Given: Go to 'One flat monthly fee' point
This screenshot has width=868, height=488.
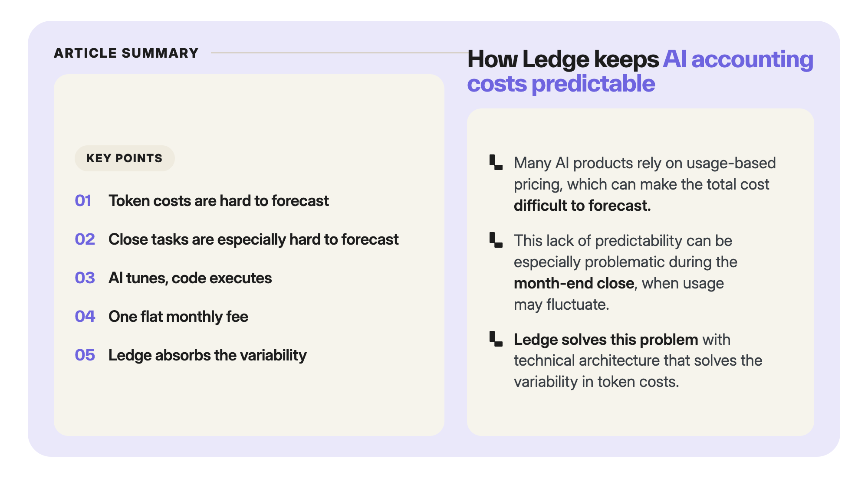Looking at the screenshot, I should point(178,317).
